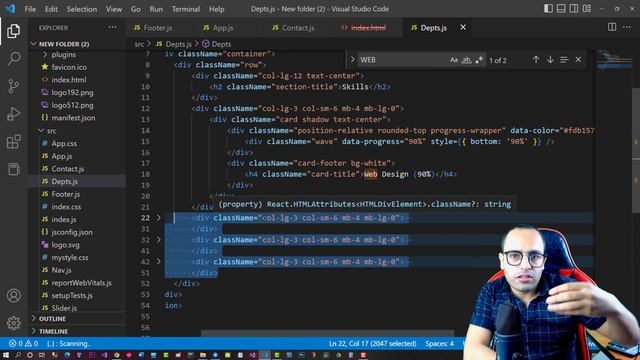Click the horizontal editor scrollbar
The height and width of the screenshot is (360, 640).
click(x=327, y=333)
